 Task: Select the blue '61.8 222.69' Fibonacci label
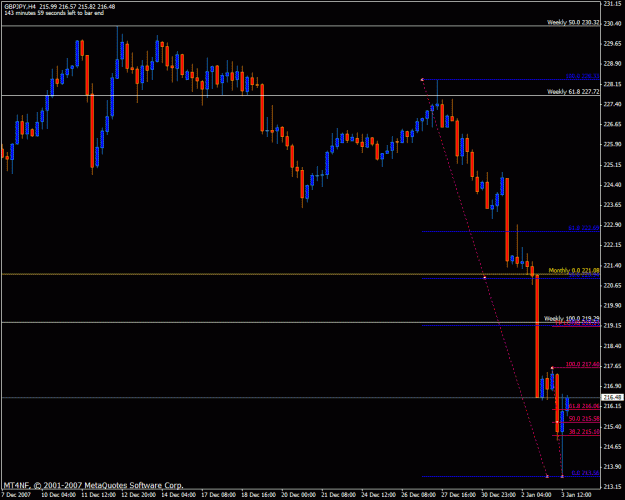584,228
